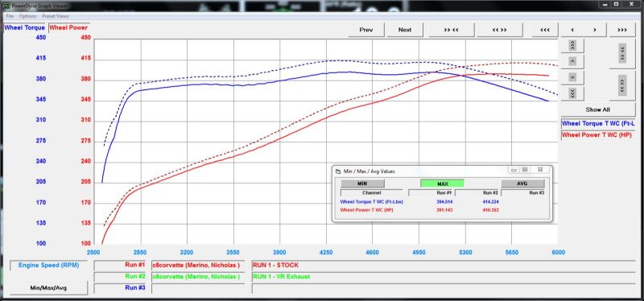Pan the graph left one step with '<'
Screen dimensions: 644x301
tap(572, 30)
